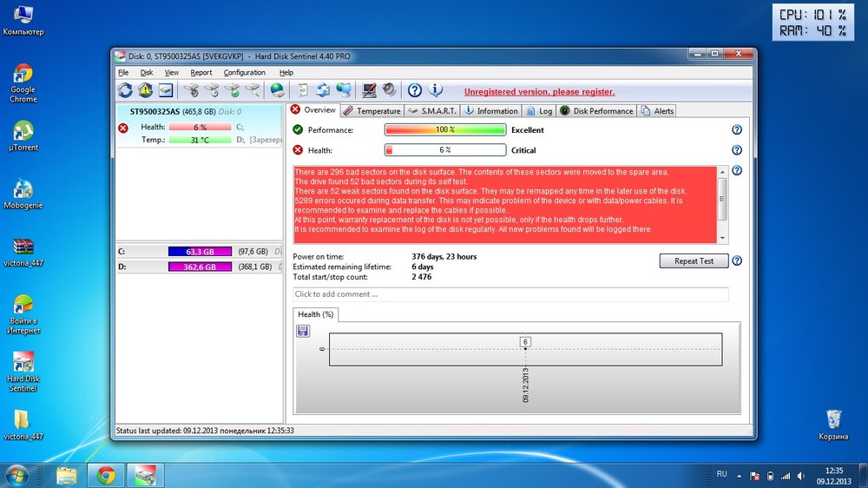
Task: Open the Configuration menu
Action: 244,73
